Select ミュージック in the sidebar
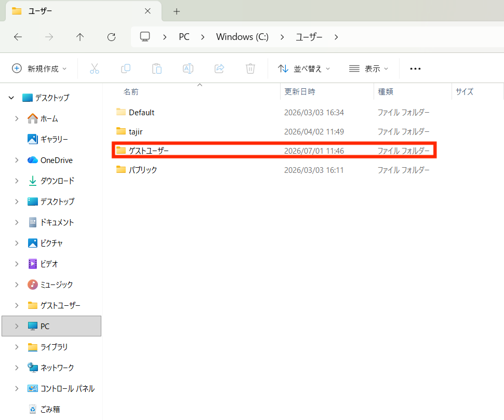Image resolution: width=504 pixels, height=420 pixels. point(57,284)
